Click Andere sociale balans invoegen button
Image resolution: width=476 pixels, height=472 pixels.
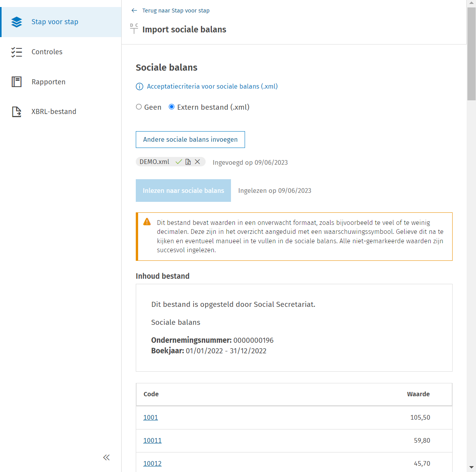tap(190, 140)
